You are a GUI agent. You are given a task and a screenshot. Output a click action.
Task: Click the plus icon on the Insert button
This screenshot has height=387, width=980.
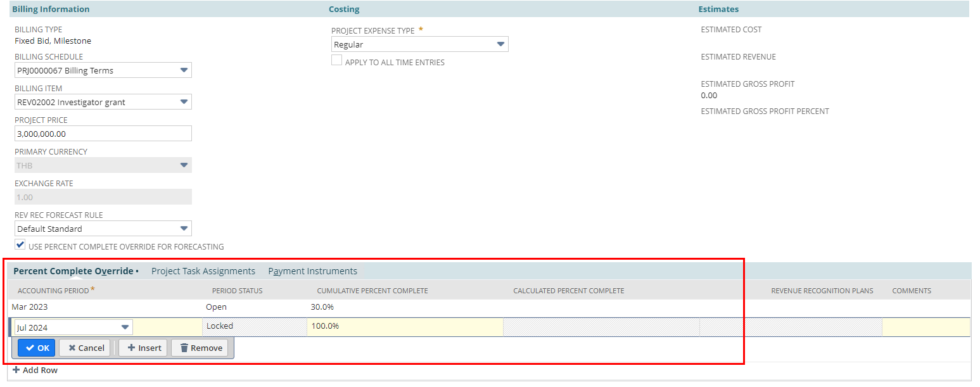point(130,347)
